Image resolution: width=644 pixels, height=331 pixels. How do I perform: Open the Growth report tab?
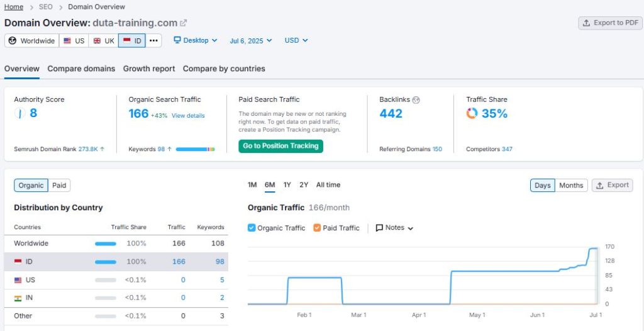pyautogui.click(x=149, y=69)
